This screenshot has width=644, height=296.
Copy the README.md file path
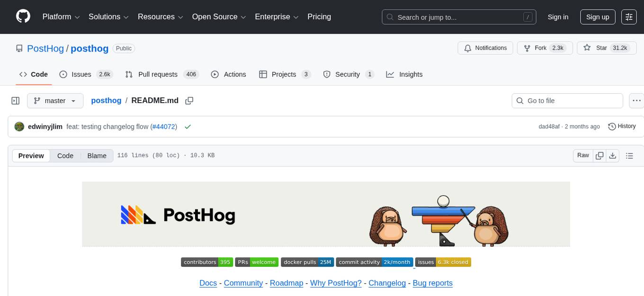189,100
